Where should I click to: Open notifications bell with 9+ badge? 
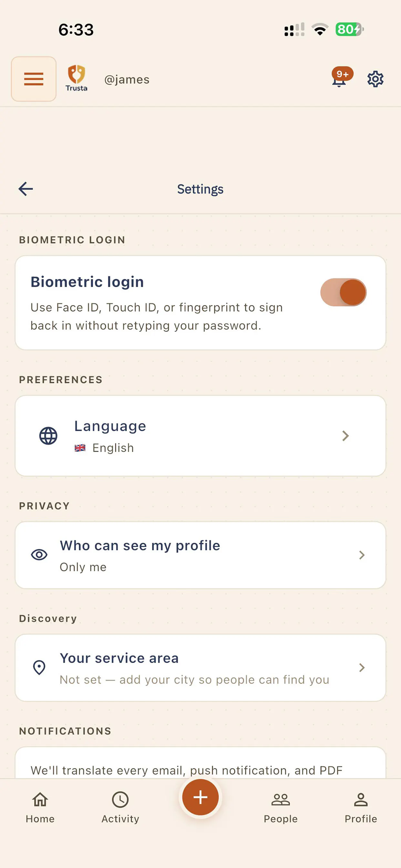coord(341,77)
